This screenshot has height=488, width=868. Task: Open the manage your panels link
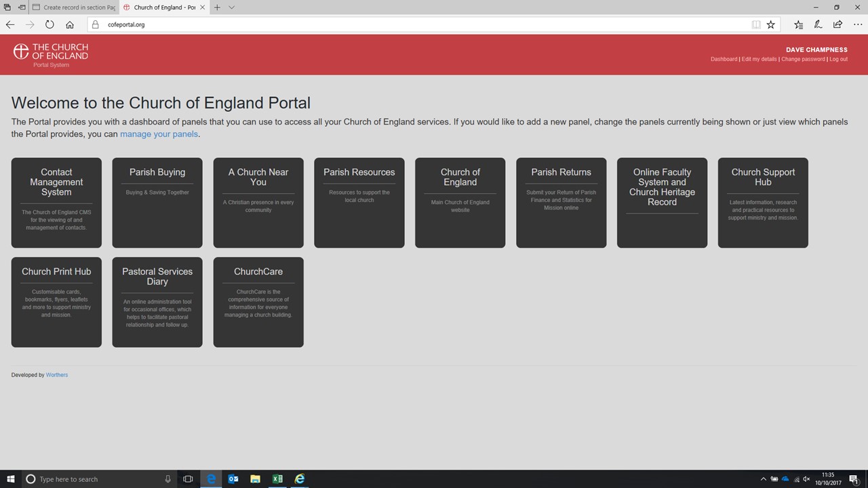pos(159,134)
